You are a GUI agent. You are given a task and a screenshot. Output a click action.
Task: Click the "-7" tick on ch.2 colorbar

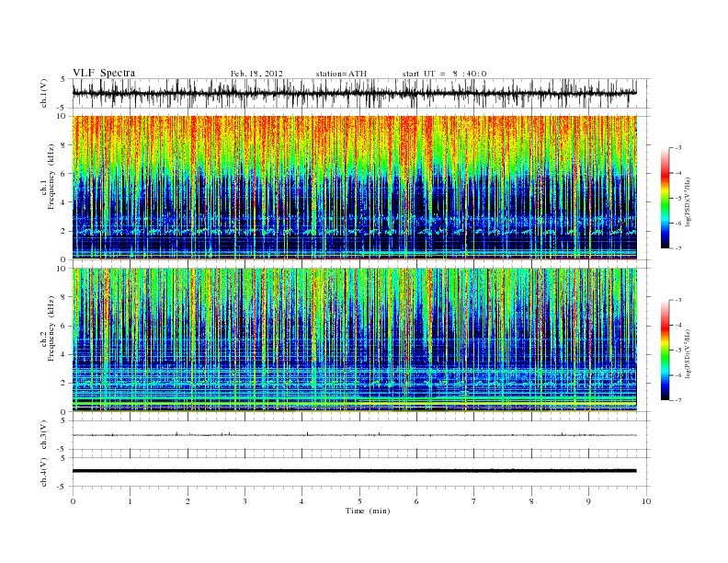coord(678,400)
